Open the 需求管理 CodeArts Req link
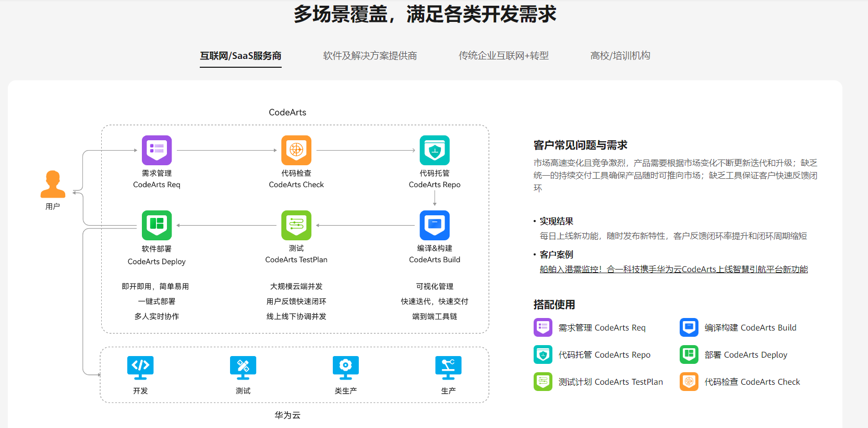The width and height of the screenshot is (868, 428). tap(602, 327)
